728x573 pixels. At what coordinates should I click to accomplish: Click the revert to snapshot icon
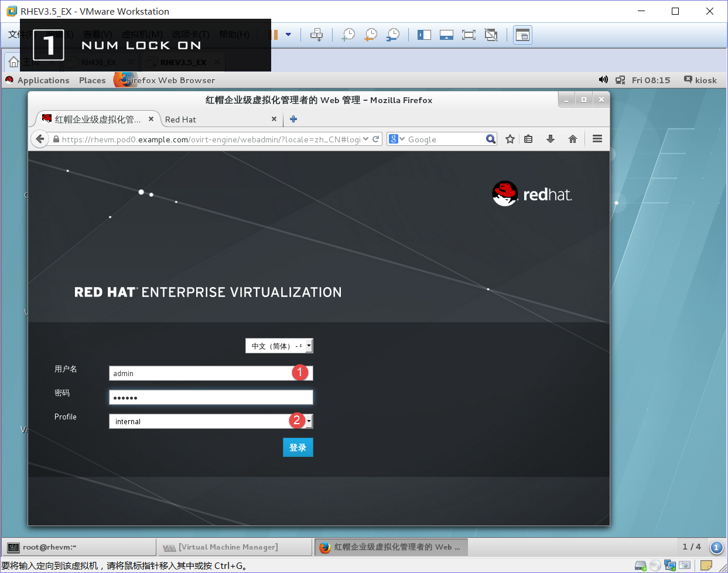[x=371, y=35]
